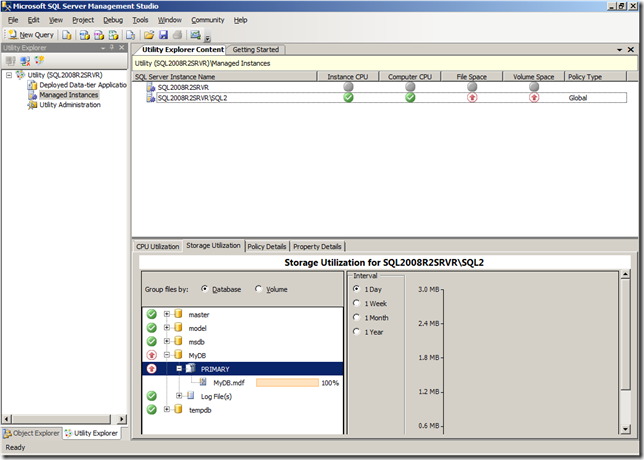This screenshot has width=644, height=460.
Task: Click green Instance CPU status for SQL2
Action: tap(348, 98)
